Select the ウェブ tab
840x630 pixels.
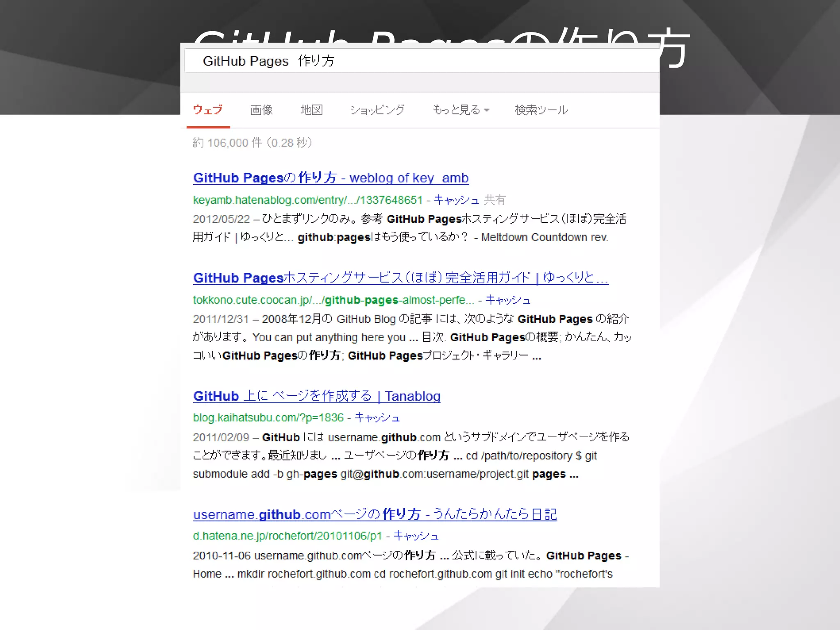pos(208,110)
